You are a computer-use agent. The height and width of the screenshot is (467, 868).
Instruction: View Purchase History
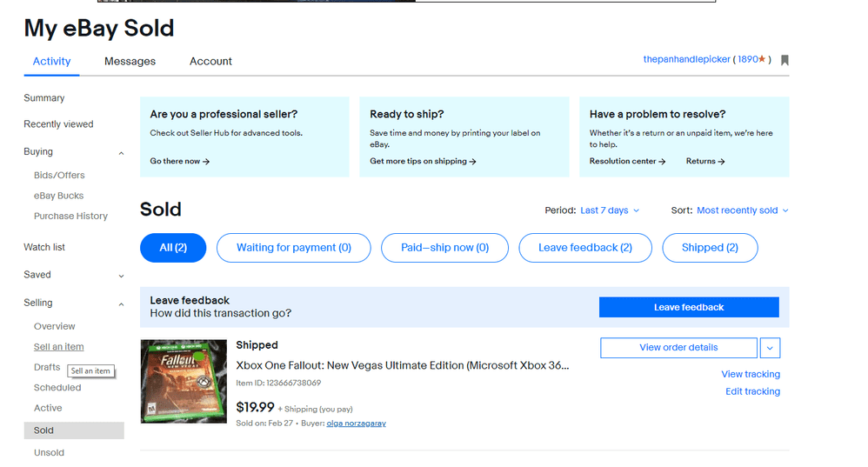70,216
